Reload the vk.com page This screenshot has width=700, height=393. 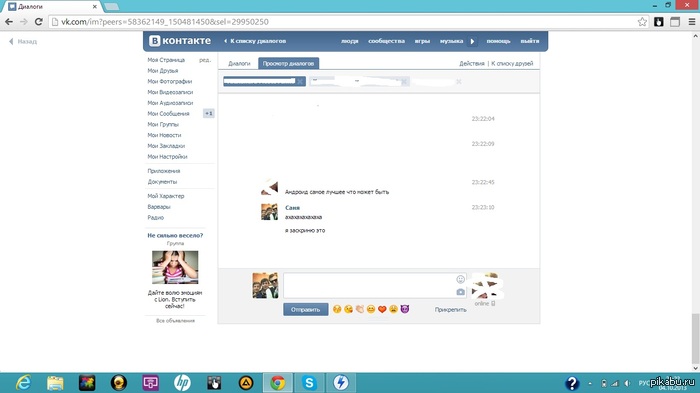tap(38, 21)
